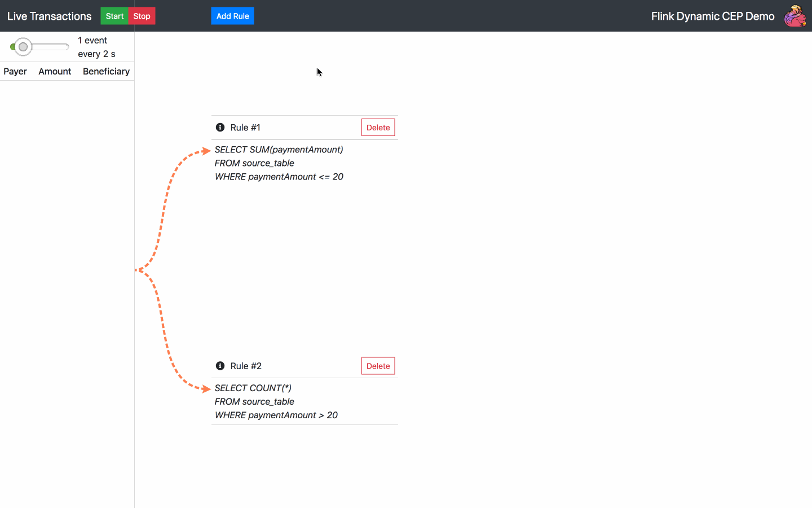The height and width of the screenshot is (508, 812).
Task: Delete Rule #1
Action: tap(378, 128)
